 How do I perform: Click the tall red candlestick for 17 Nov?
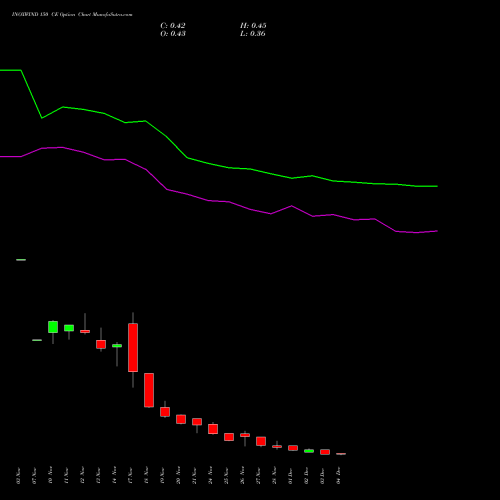133,347
